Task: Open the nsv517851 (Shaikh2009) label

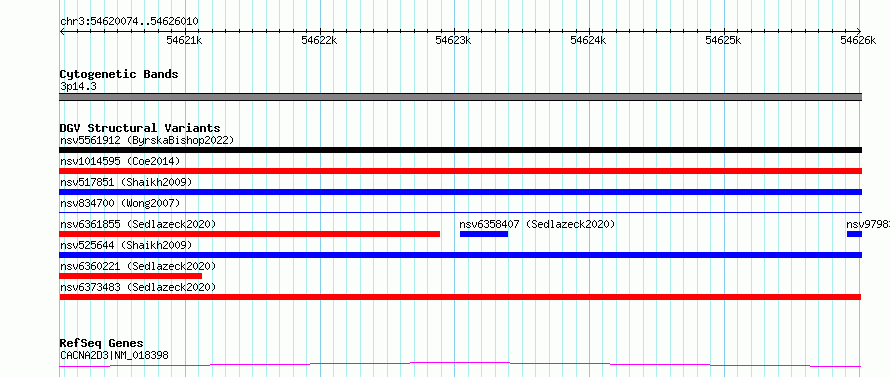Action: point(126,182)
